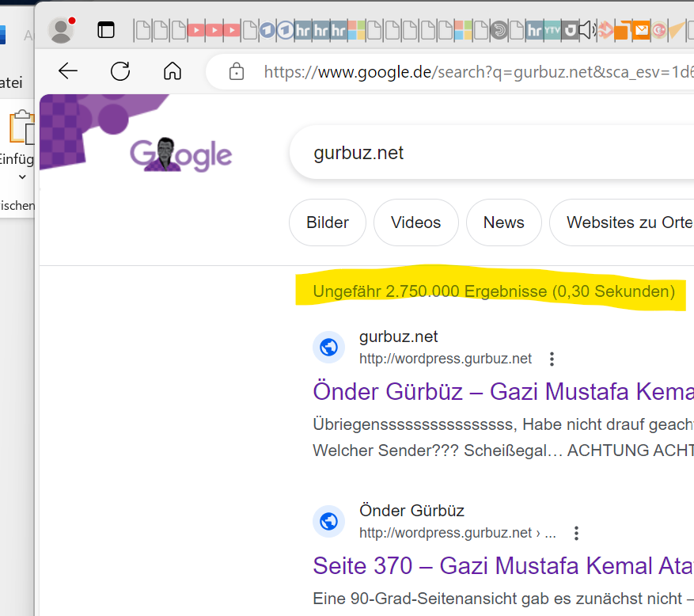Click the 'Übriegensssssssssssssss' snippet line
This screenshot has height=616, width=694.
503,424
